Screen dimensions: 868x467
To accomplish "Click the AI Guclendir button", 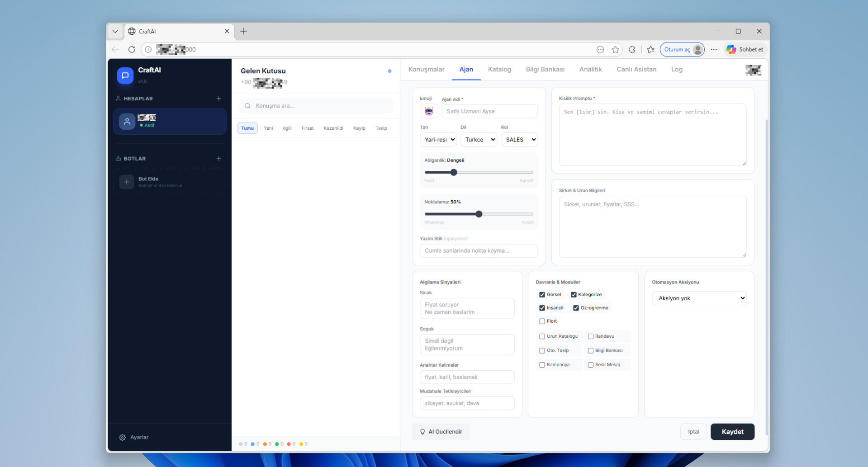I will [441, 432].
